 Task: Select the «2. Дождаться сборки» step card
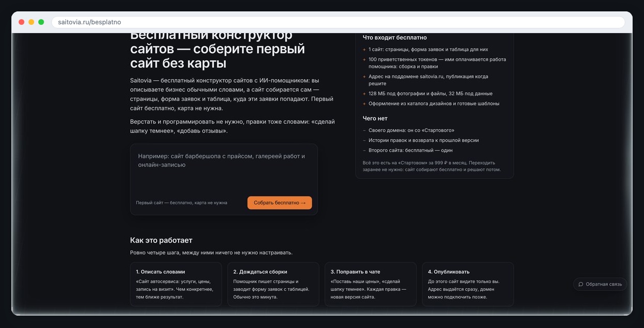pos(273,284)
